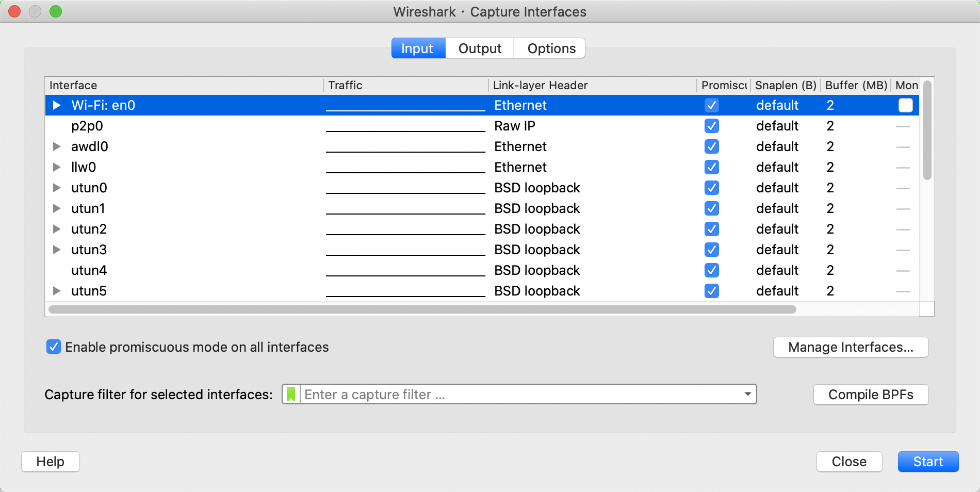Viewport: 980px width, 492px height.
Task: Expand the awdl0 interface details
Action: tap(57, 146)
